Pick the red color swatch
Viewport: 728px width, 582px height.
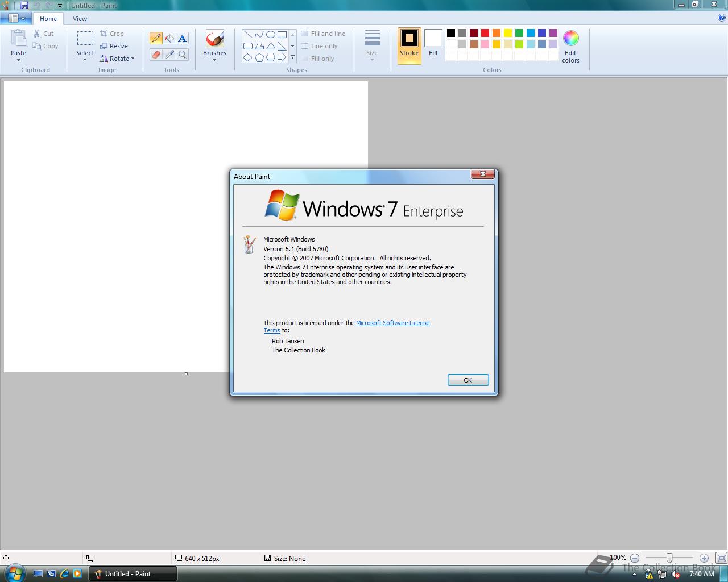tap(485, 33)
